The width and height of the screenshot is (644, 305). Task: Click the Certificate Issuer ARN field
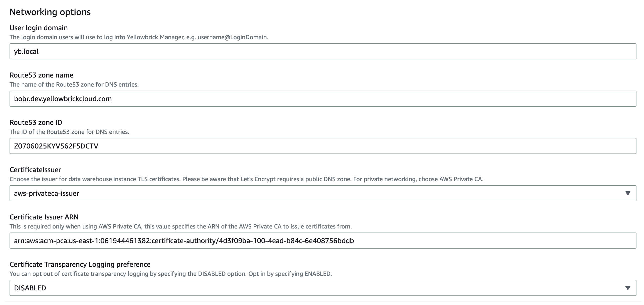(x=323, y=241)
